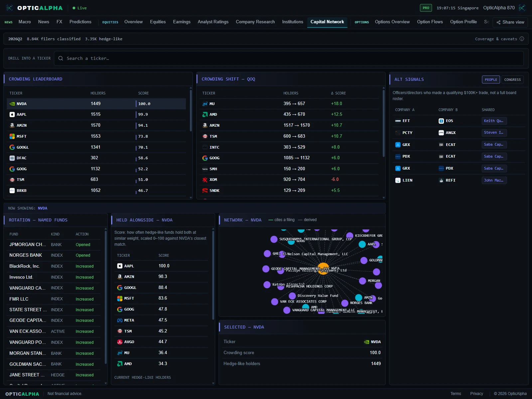The image size is (532, 399).
Task: Click the XOM logo in Crowding Shift
Action: click(x=205, y=180)
